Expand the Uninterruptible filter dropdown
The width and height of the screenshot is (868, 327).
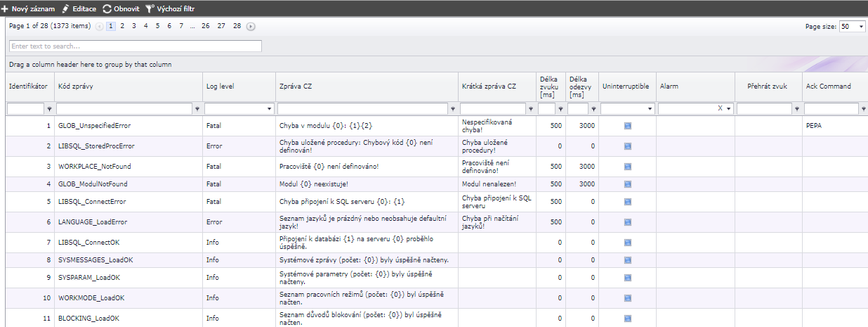650,109
